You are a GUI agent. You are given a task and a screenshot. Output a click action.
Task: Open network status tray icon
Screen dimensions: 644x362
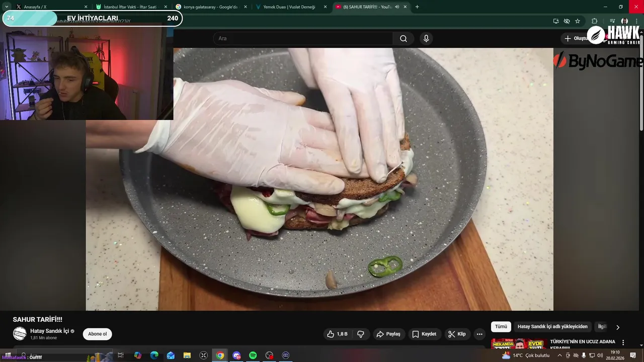point(592,355)
